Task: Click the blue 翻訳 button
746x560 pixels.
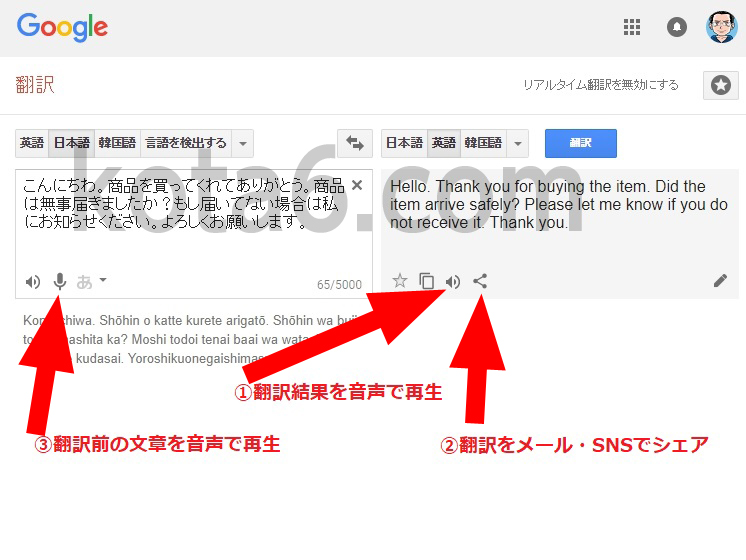Action: (580, 143)
